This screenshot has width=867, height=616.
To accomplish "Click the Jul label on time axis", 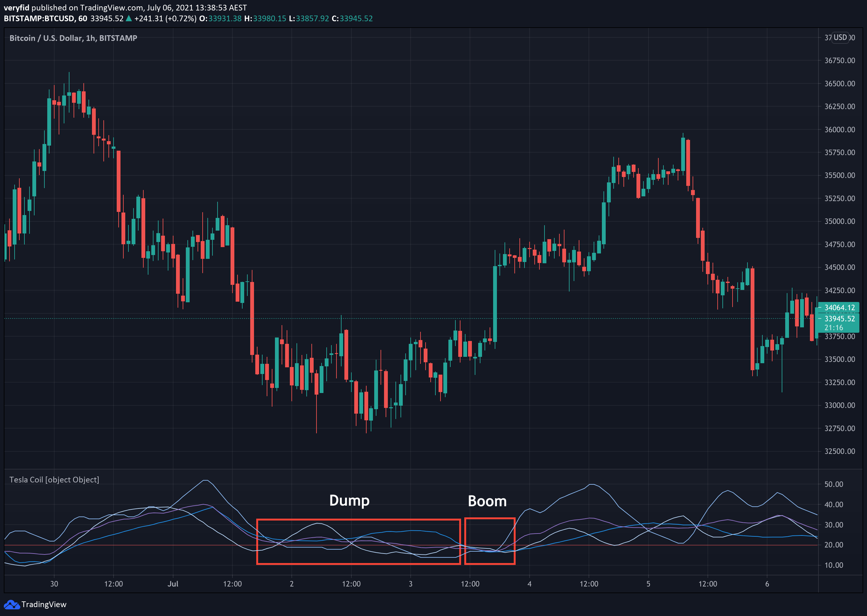I will (173, 584).
